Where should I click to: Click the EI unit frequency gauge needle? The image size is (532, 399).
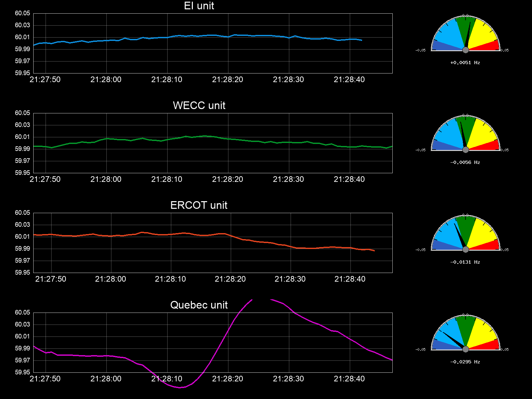(468, 35)
